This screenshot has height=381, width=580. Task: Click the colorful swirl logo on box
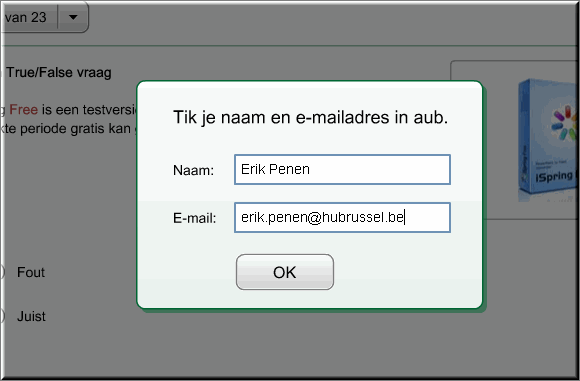(x=564, y=124)
